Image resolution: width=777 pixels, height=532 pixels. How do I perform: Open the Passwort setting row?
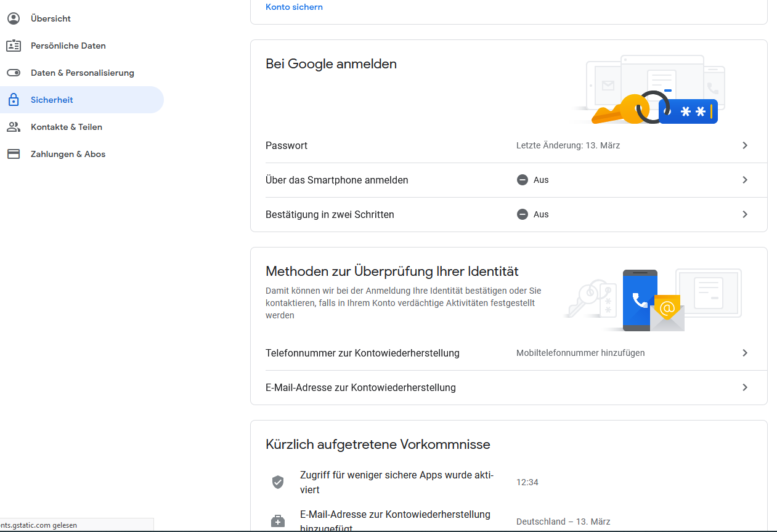[509, 145]
